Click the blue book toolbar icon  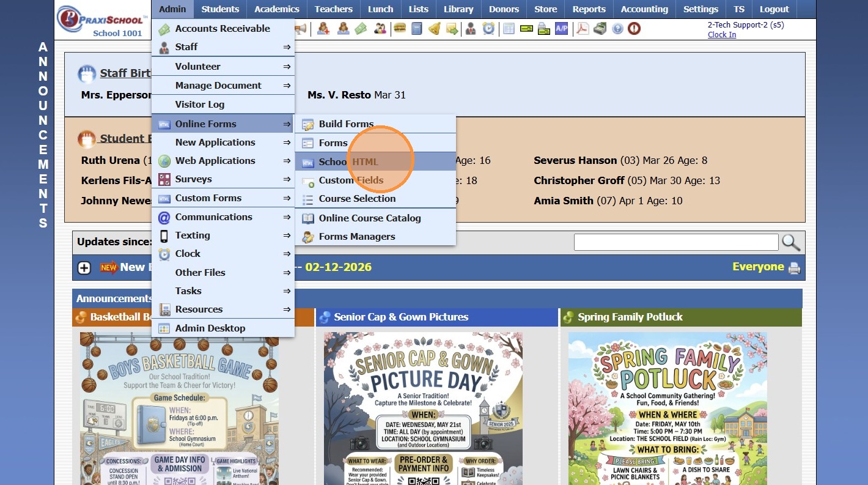[417, 28]
